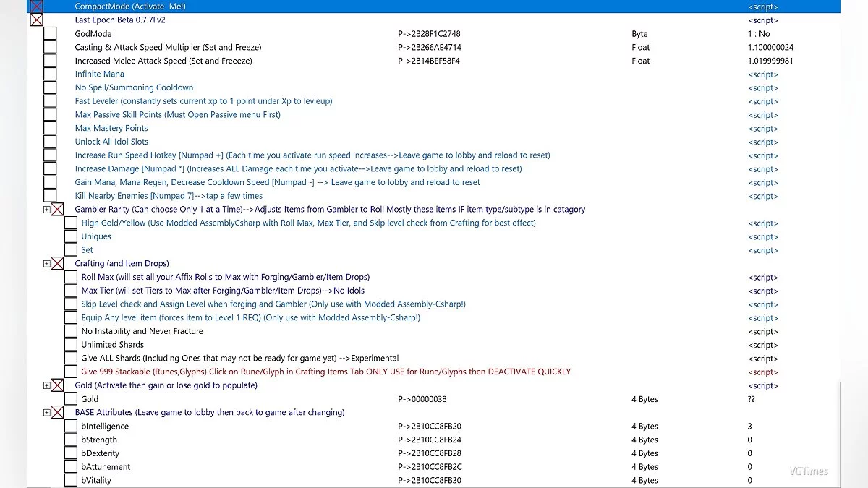Image resolution: width=868 pixels, height=488 pixels.
Task: Click the bIntelligence value 3
Action: [x=750, y=427]
